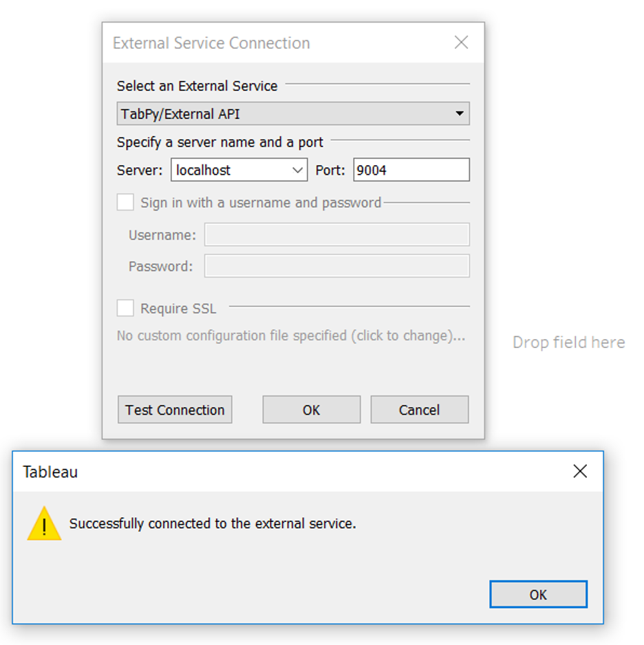
Task: Dismiss the success message with OK
Action: [538, 594]
